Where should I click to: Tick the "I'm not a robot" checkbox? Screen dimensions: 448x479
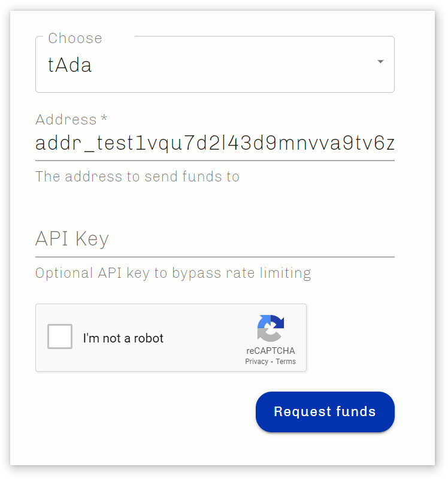click(60, 336)
